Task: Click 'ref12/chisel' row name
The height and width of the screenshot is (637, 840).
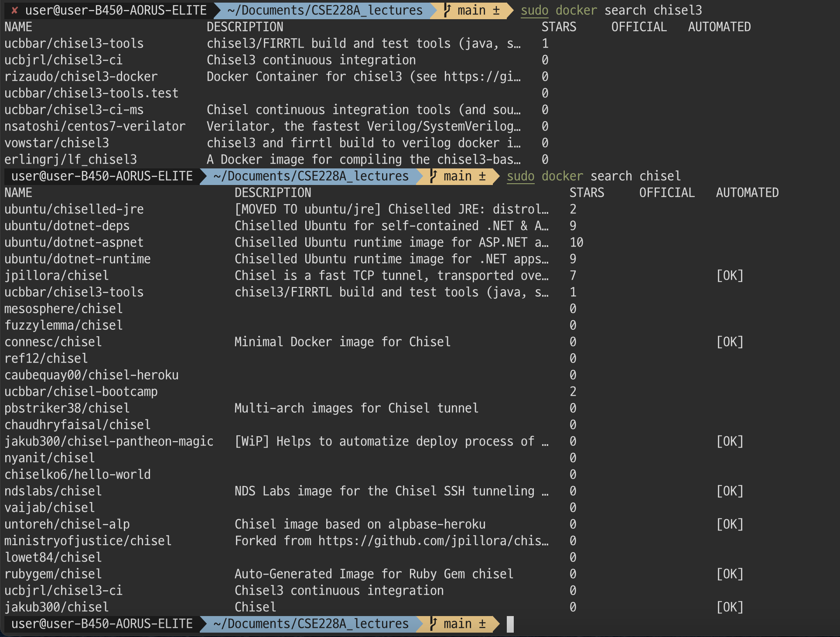Action: tap(46, 359)
